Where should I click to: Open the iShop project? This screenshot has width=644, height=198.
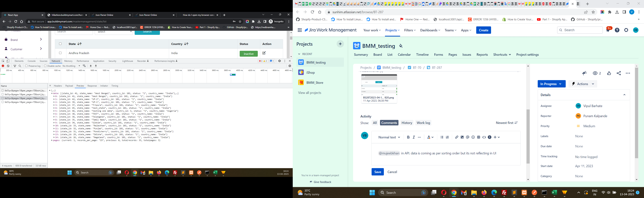point(320,72)
